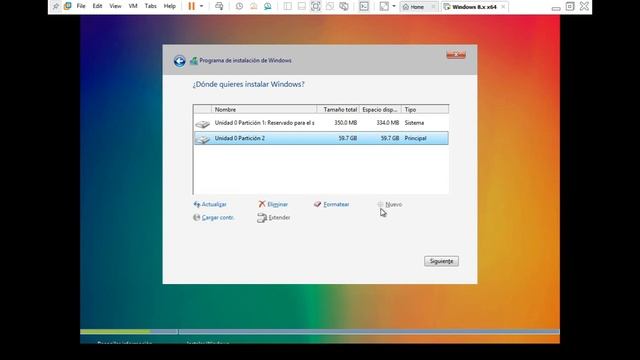Click the Principal type cell

coord(416,138)
